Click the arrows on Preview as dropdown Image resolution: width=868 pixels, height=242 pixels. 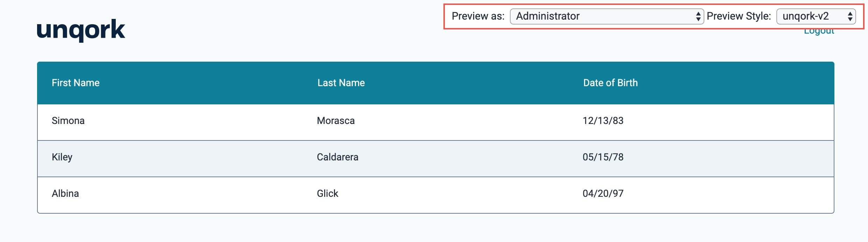[698, 16]
